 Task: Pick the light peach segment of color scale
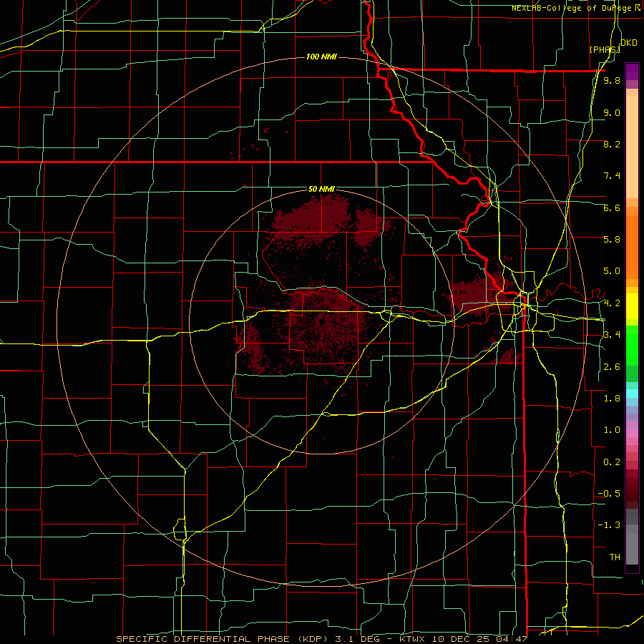click(632, 148)
